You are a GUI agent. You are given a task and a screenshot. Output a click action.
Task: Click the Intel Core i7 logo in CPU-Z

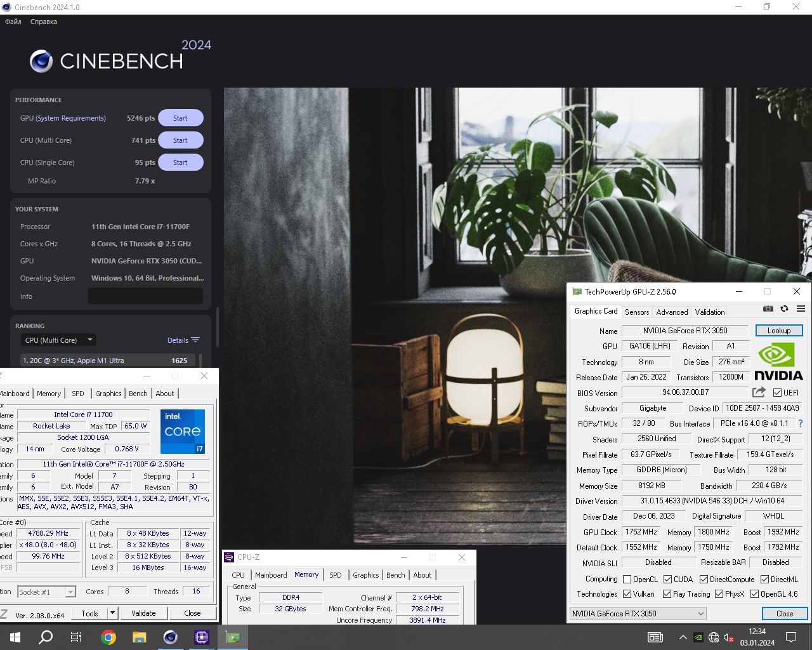183,431
